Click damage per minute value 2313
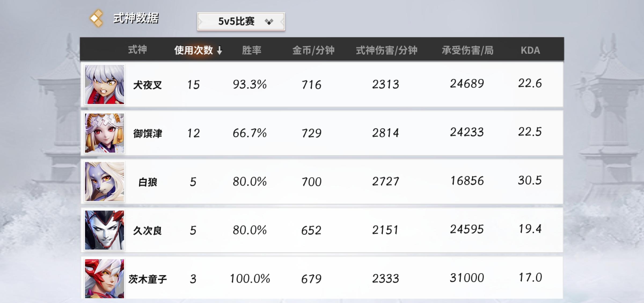This screenshot has height=303, width=644. 385,84
